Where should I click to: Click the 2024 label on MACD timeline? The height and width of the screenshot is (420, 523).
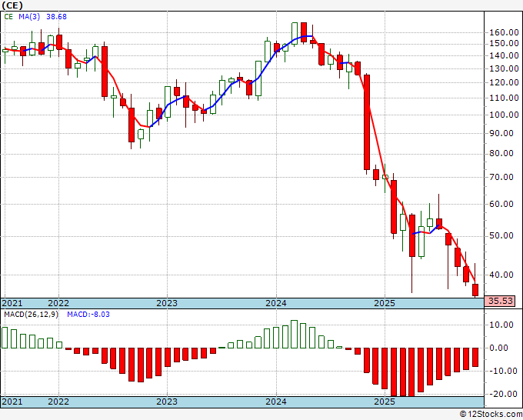coord(276,402)
